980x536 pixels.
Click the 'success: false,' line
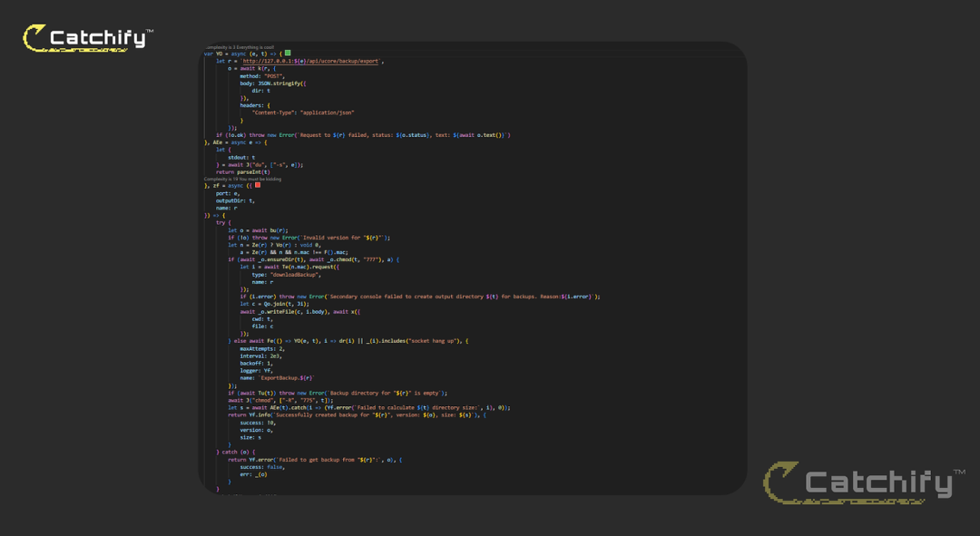point(262,467)
